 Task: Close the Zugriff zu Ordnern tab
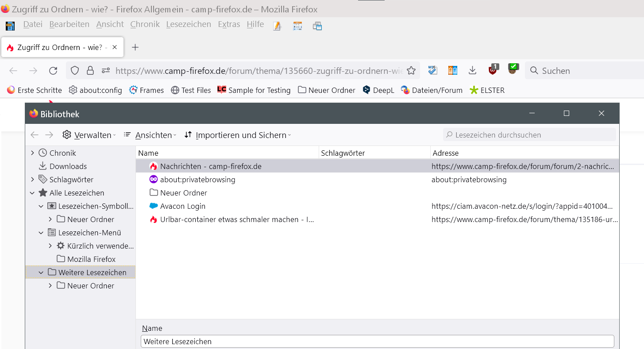point(115,47)
